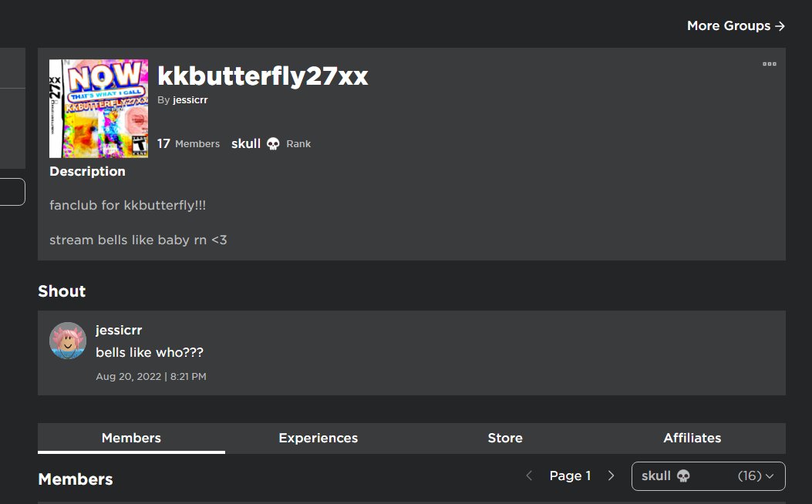Expand the skull (16) rank dropdown
812x504 pixels.
tap(709, 476)
